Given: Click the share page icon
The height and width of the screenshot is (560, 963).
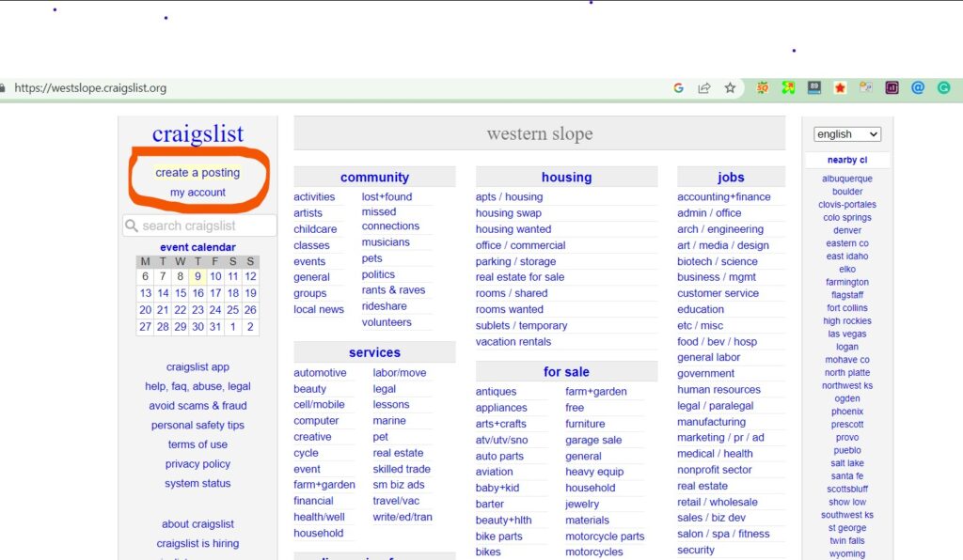Looking at the screenshot, I should (703, 87).
